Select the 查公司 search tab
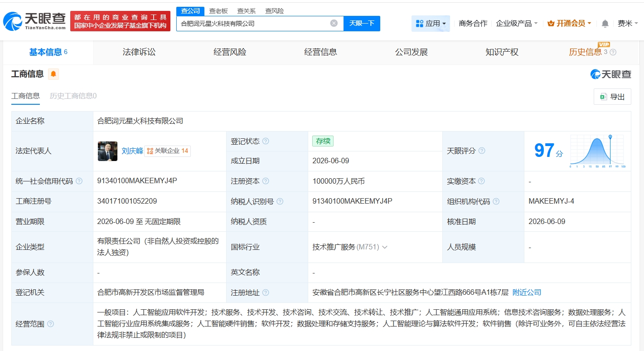The image size is (644, 351). point(190,11)
